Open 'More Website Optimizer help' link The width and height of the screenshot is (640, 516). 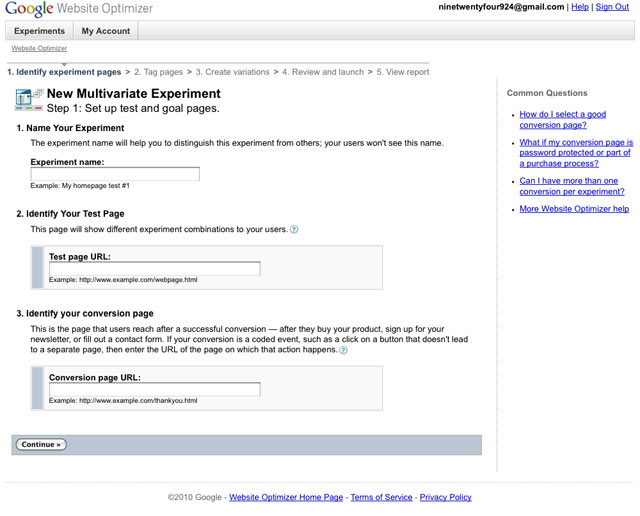(574, 209)
